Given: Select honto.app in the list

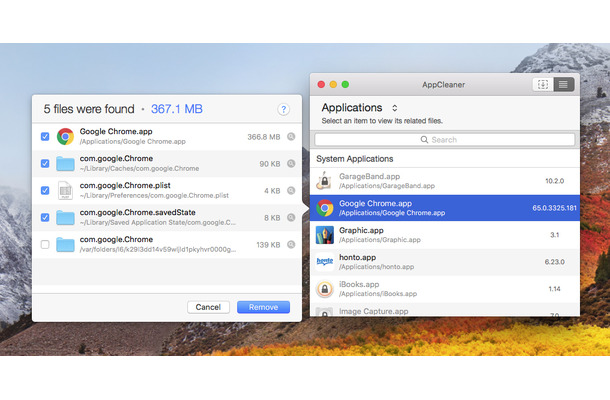Looking at the screenshot, I should (x=445, y=262).
